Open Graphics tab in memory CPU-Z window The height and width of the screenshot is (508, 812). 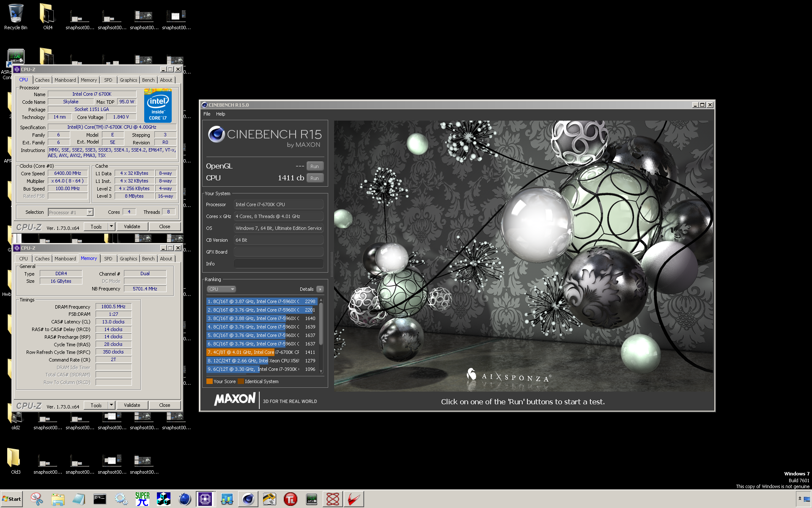(129, 259)
